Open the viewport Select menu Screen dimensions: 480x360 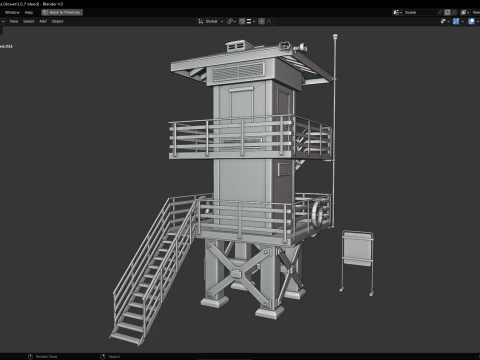[28, 21]
